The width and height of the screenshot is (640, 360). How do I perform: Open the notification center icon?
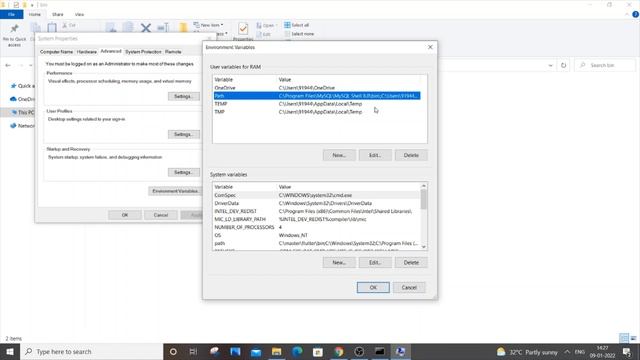(627, 351)
